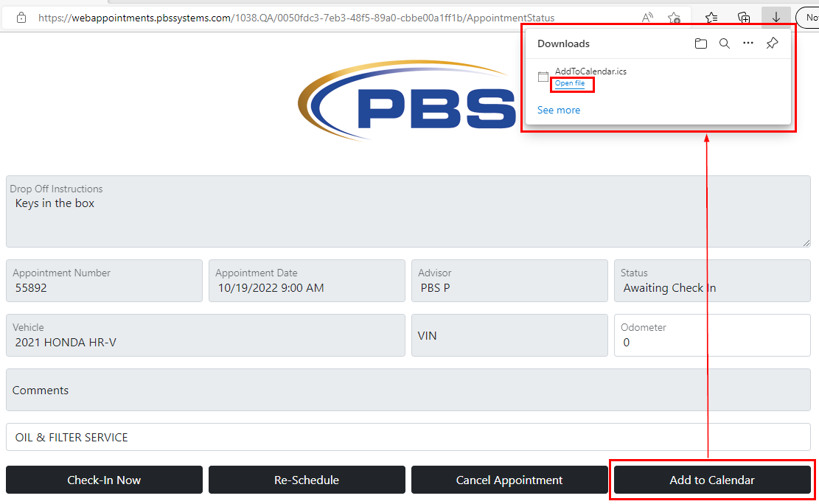Click the Appointment Number field
The image size is (819, 504).
click(104, 281)
